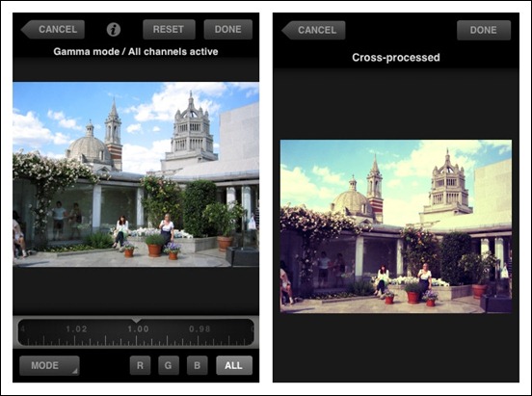Tap the gamma slider pointer triangle
Screen dimensions: 532x396
(136, 320)
